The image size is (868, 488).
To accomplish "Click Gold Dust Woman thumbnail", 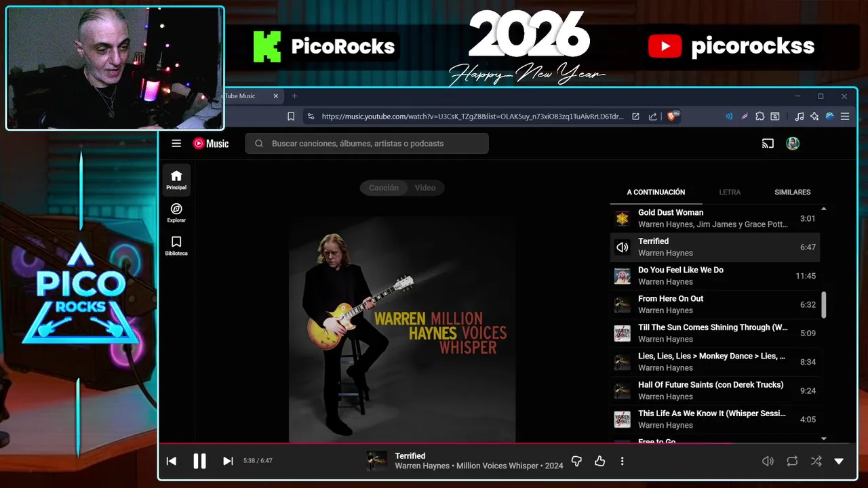I will (622, 218).
